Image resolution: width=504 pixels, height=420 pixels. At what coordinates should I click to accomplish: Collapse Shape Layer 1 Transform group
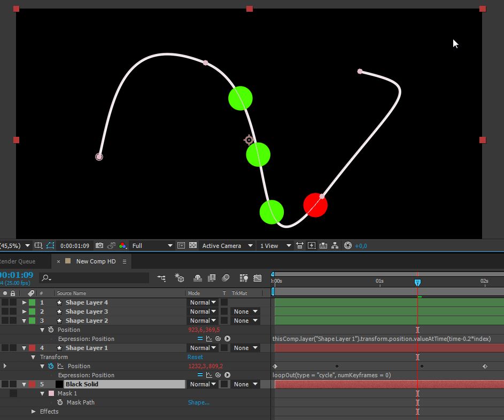tap(33, 357)
